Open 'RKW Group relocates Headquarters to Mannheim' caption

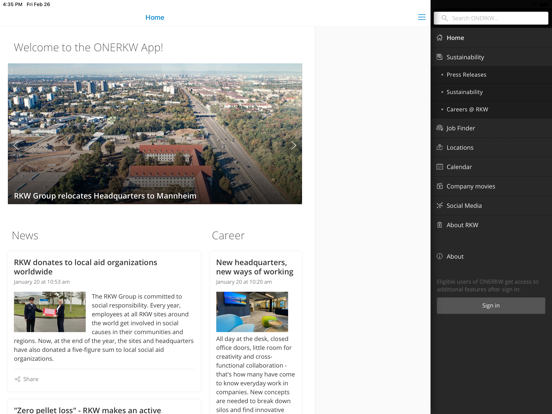(105, 196)
